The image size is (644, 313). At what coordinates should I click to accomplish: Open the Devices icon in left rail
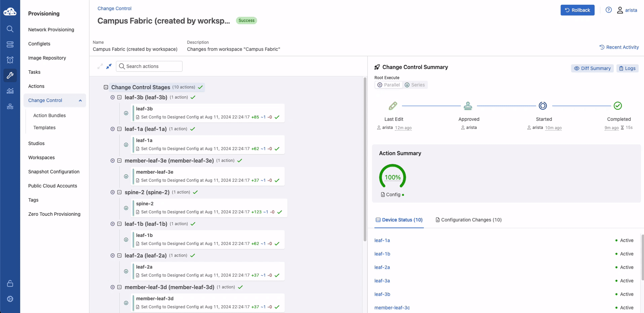pos(10,44)
